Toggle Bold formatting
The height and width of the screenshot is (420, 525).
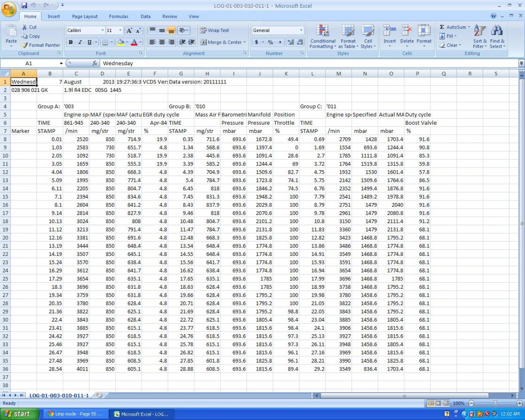tap(70, 42)
